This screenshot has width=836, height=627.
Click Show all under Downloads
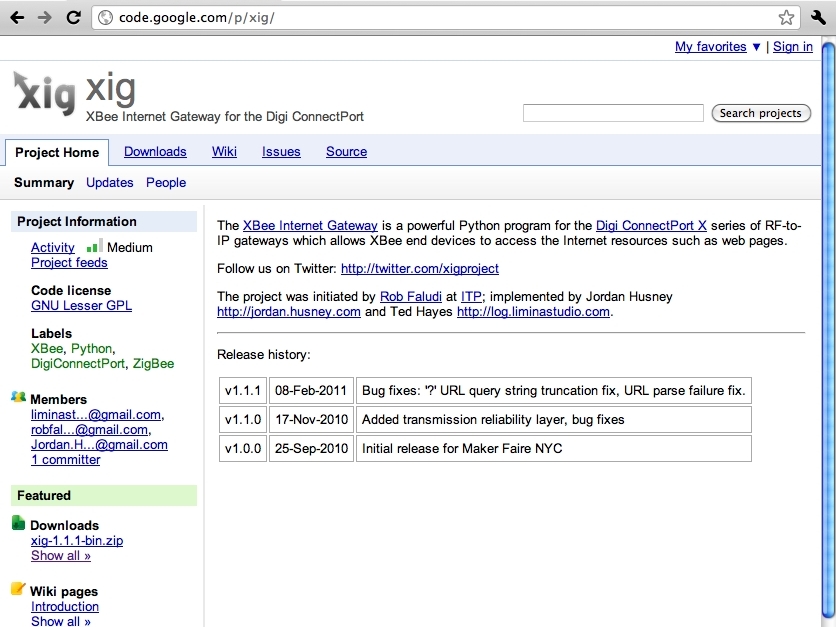point(61,556)
